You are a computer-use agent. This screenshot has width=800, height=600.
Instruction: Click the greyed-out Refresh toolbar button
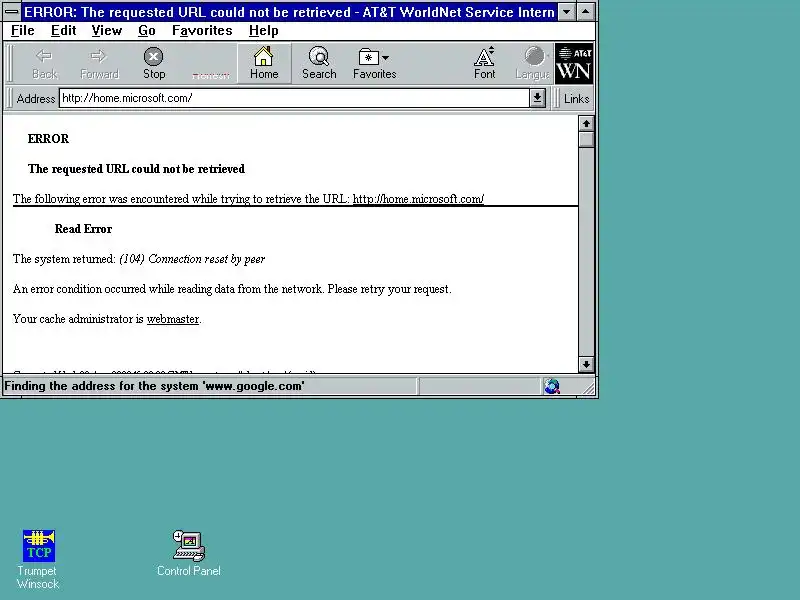coord(211,75)
